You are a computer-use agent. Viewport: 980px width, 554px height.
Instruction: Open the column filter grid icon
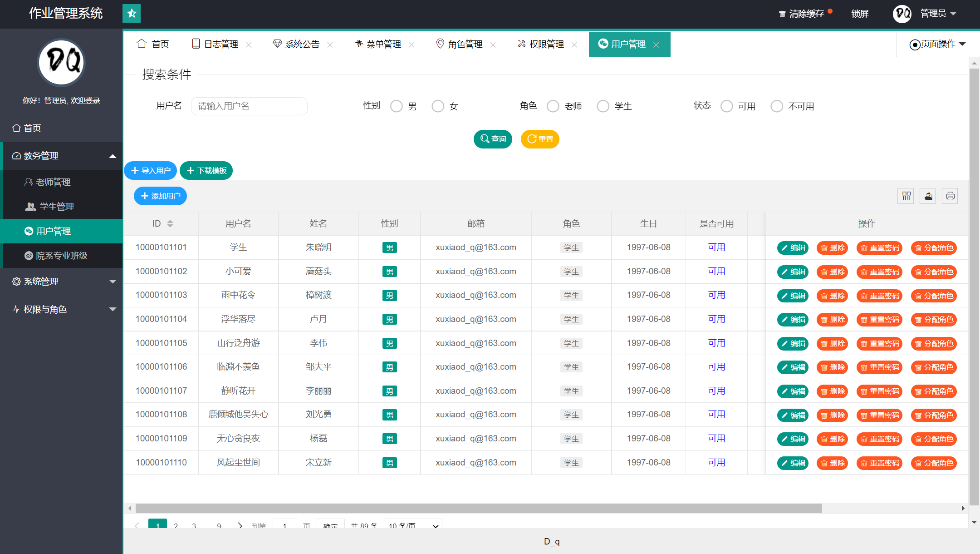906,196
